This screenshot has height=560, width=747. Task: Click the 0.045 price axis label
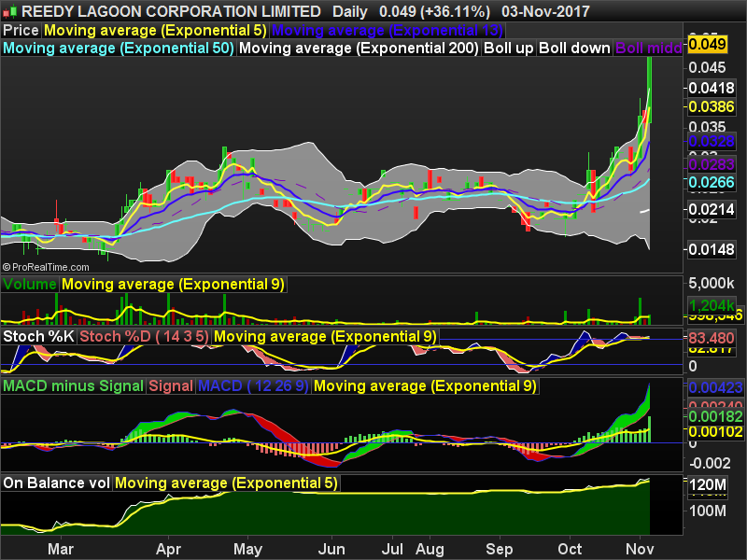click(707, 67)
